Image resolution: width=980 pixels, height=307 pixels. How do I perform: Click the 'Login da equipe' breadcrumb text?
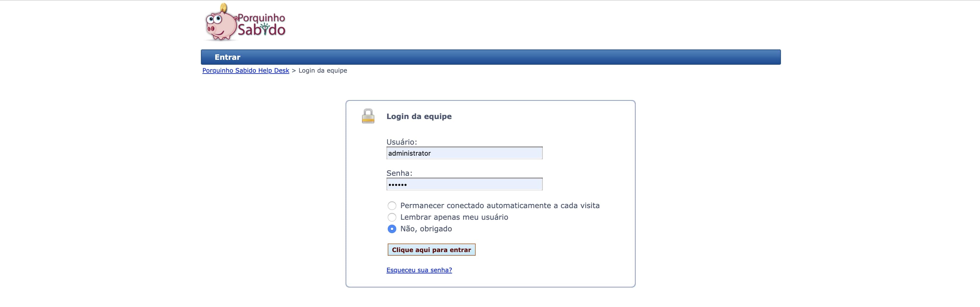(x=323, y=71)
